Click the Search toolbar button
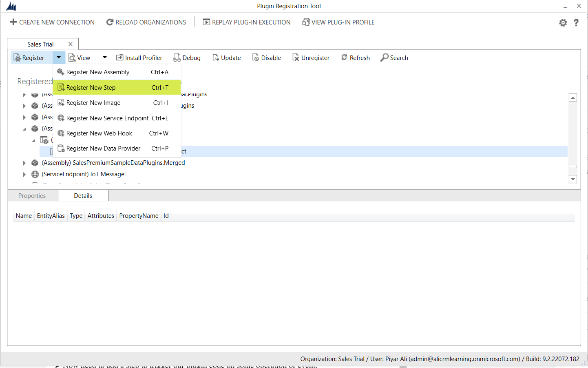588x368 pixels. (394, 58)
